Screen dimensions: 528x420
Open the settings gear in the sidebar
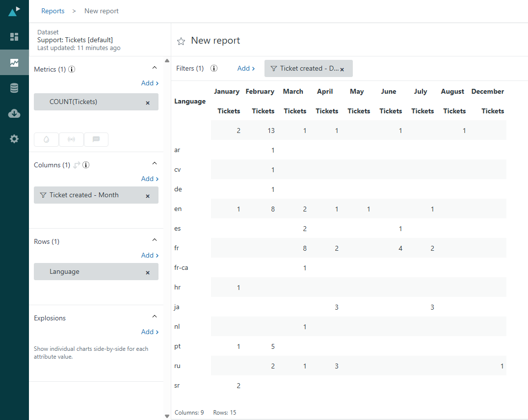tap(14, 139)
